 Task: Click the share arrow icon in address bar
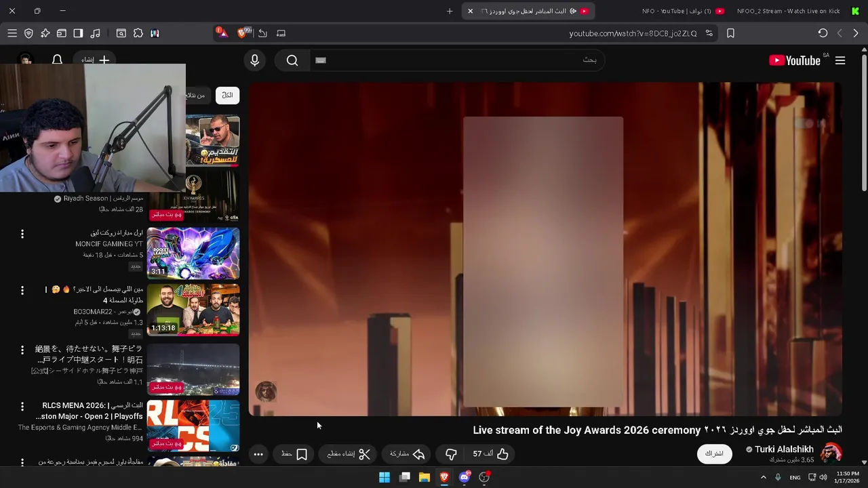(x=262, y=33)
